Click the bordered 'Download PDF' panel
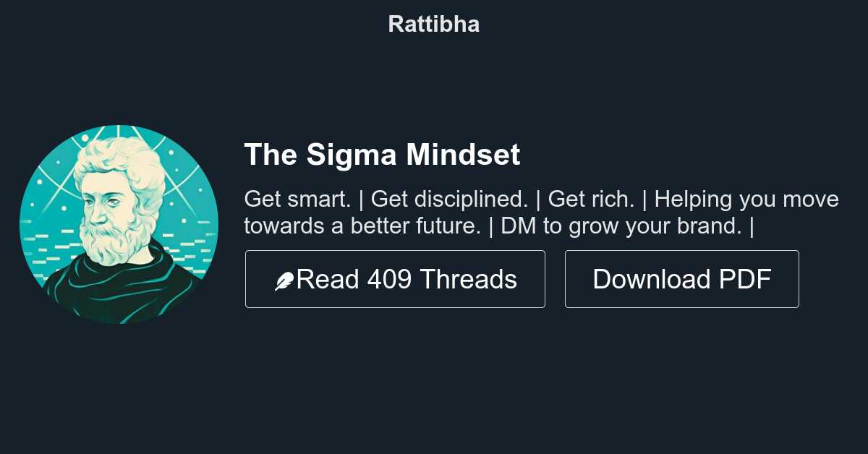This screenshot has height=454, width=868. click(681, 279)
